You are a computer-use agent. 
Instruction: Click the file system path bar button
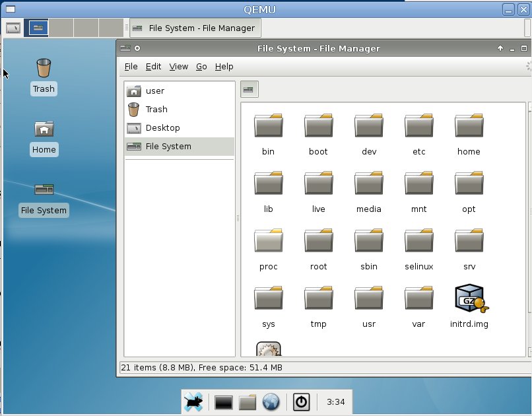point(249,90)
